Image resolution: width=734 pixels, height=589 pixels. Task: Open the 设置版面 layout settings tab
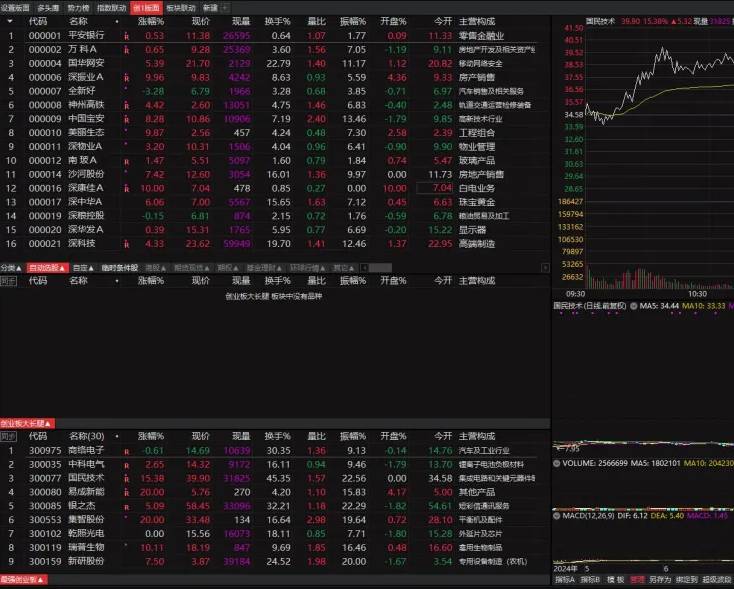[15, 7]
